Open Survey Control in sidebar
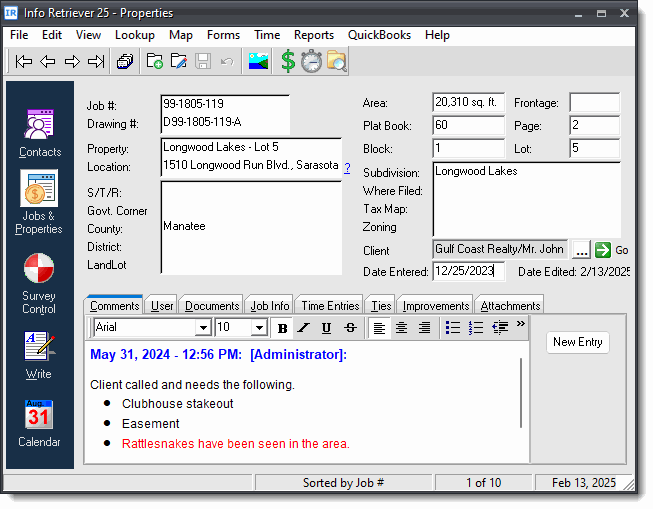Image resolution: width=653 pixels, height=509 pixels. click(x=39, y=284)
